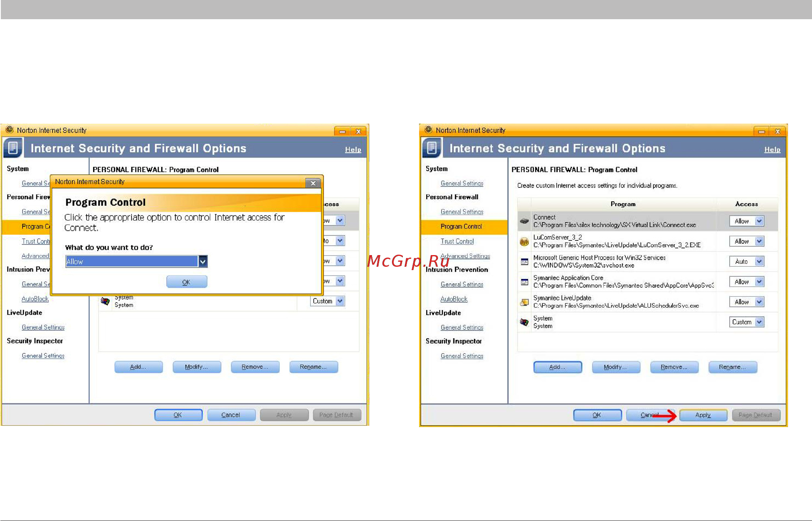Select the svchost.exe path text
The width and height of the screenshot is (812, 521).
[x=583, y=266]
